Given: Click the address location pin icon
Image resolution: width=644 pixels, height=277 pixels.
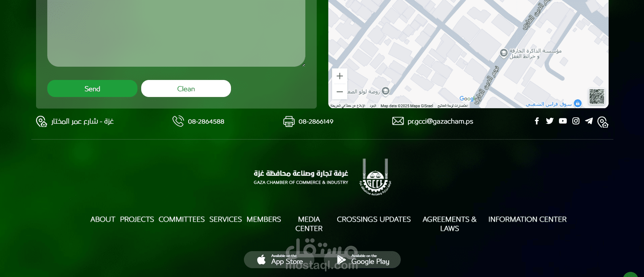Looking at the screenshot, I should pos(42,121).
